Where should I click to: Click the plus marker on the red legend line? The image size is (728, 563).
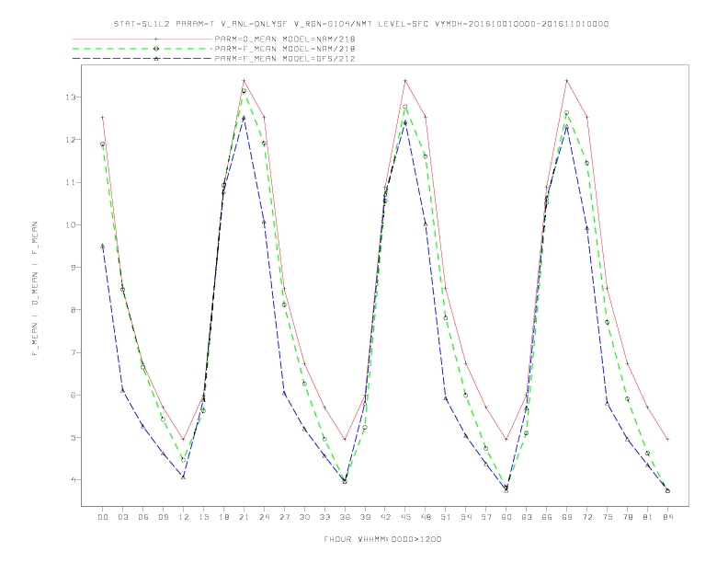(x=156, y=39)
